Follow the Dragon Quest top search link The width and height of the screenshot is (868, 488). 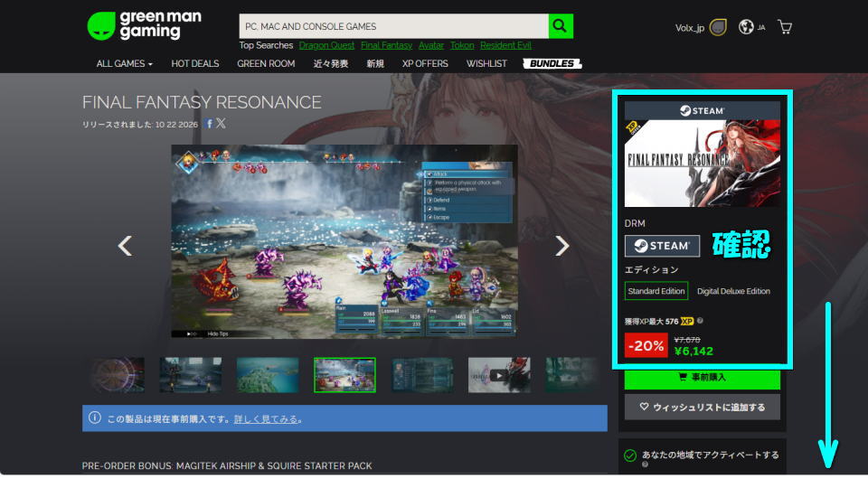[326, 45]
